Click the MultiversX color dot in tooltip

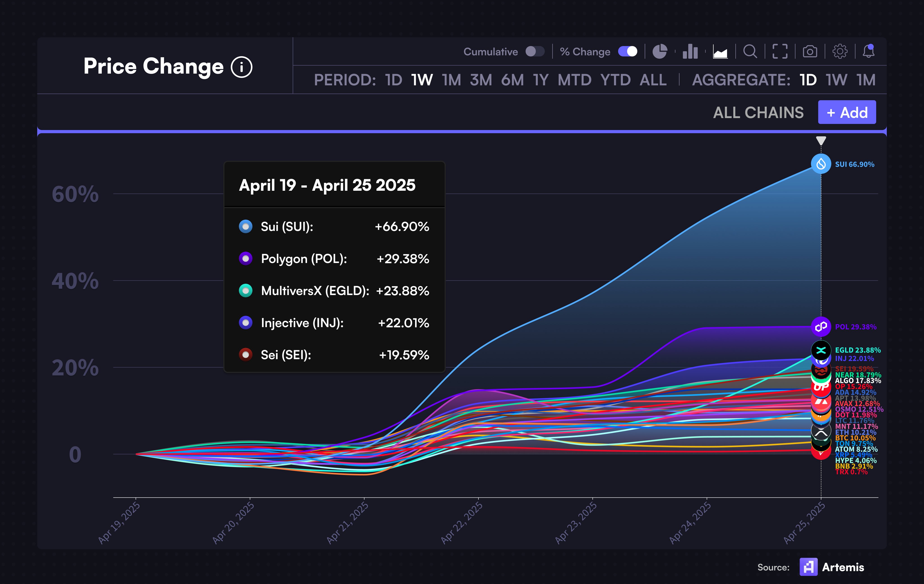(246, 291)
